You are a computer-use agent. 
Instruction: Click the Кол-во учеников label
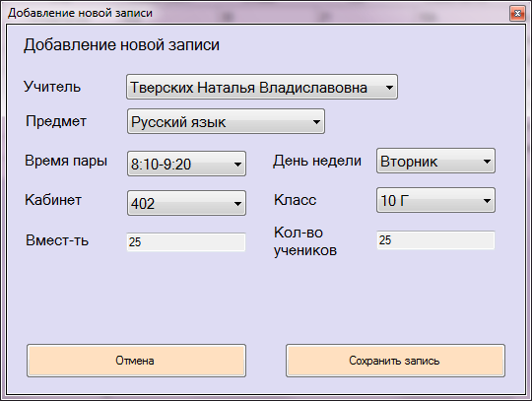(x=305, y=241)
